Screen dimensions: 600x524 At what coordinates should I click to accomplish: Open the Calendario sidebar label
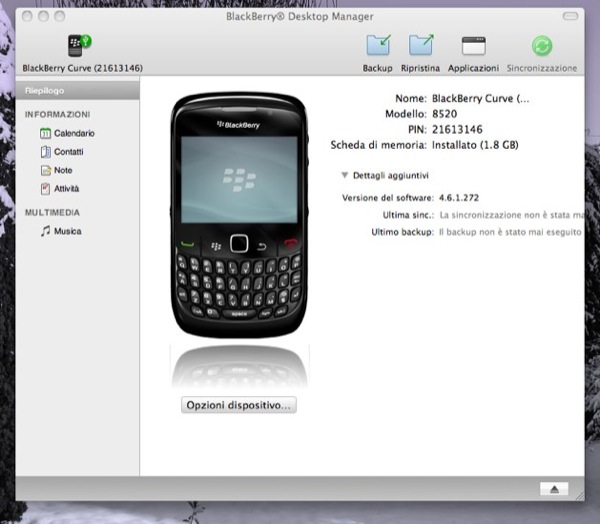(74, 133)
